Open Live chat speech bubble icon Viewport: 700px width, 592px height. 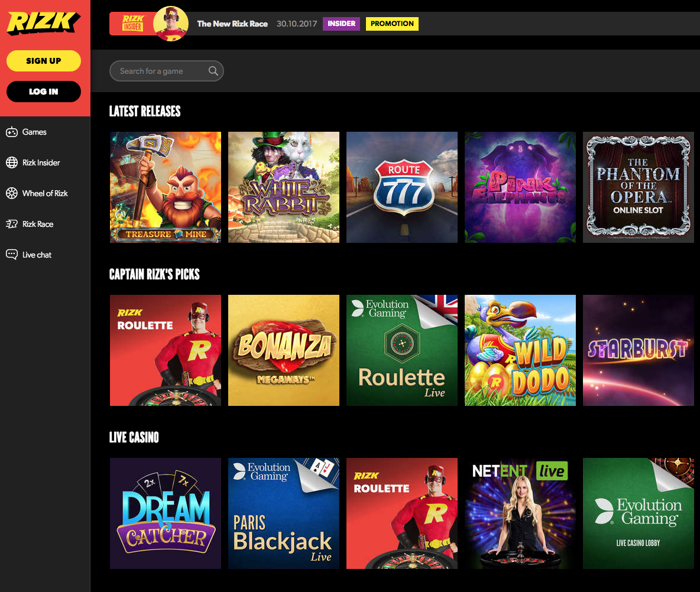click(x=12, y=255)
